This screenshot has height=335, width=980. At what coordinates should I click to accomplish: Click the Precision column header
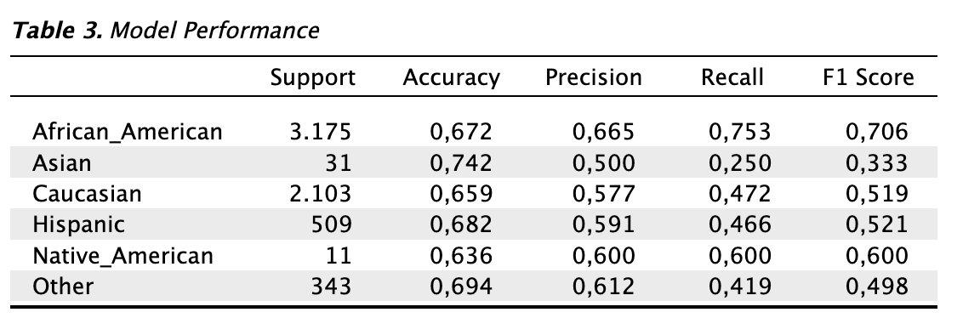point(593,77)
